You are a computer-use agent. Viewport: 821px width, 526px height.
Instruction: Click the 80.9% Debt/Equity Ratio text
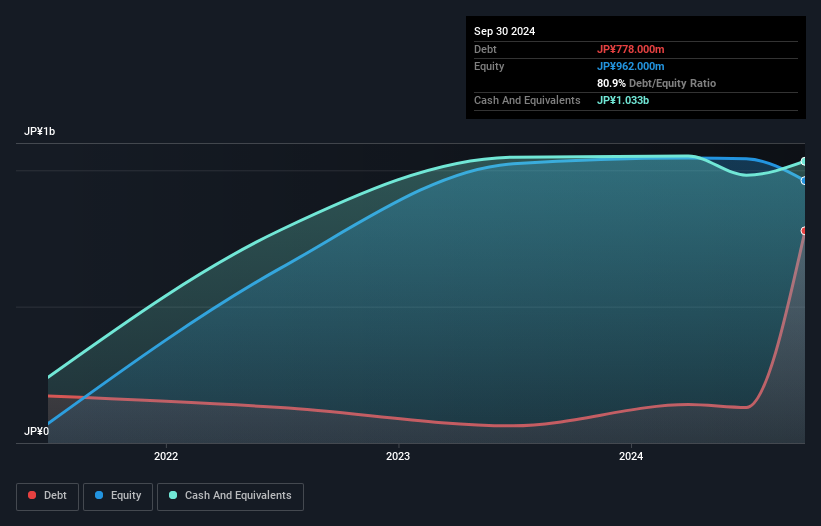(x=656, y=83)
